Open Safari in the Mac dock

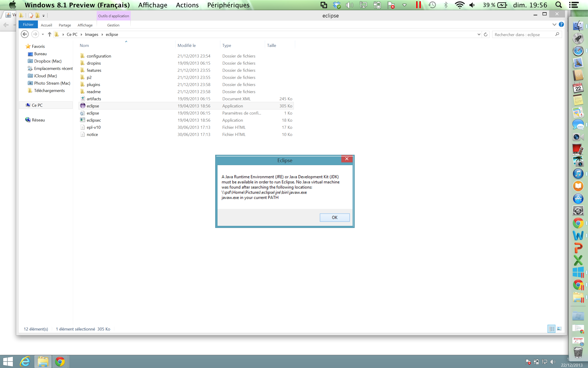[x=578, y=51]
